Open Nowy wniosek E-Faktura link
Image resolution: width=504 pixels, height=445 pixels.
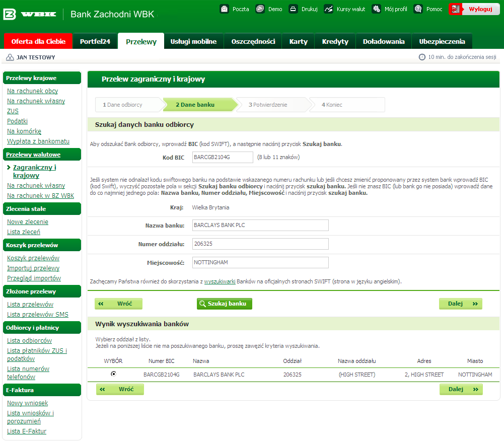pos(28,403)
